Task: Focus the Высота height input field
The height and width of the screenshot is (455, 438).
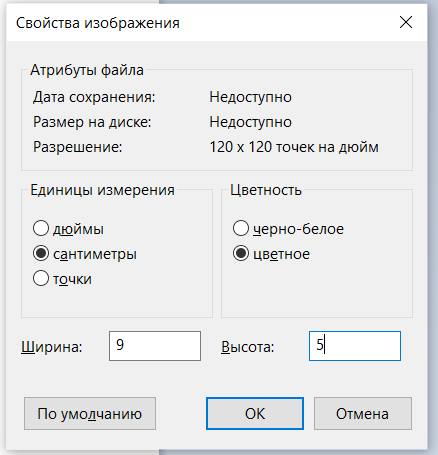Action: 355,346
